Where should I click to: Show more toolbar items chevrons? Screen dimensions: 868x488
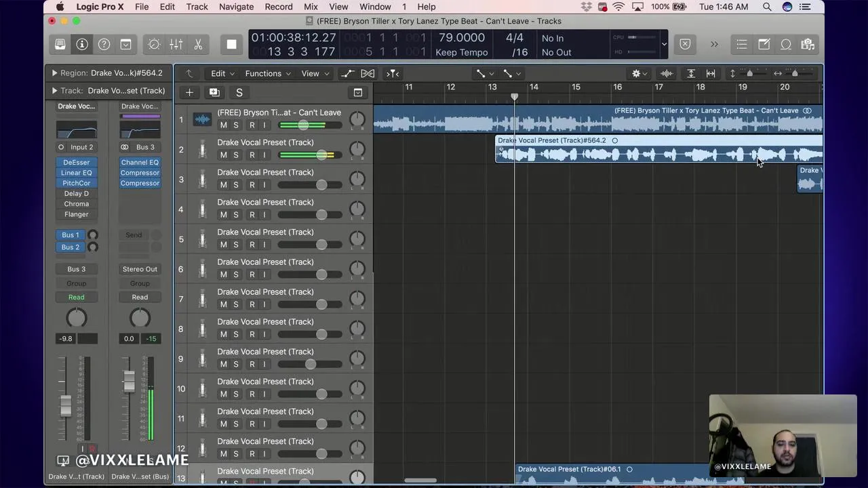[x=714, y=44]
